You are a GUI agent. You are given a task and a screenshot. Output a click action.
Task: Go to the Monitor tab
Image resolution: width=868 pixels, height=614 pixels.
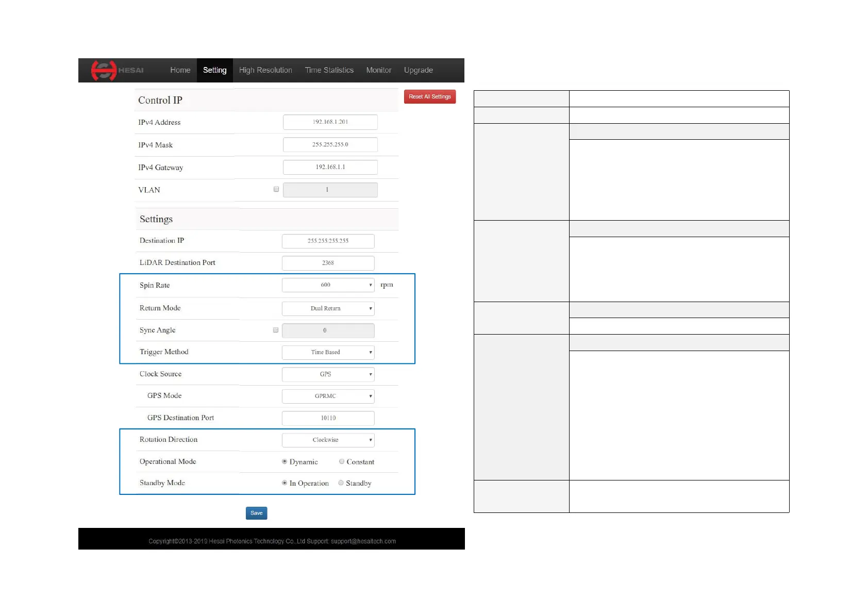click(379, 70)
